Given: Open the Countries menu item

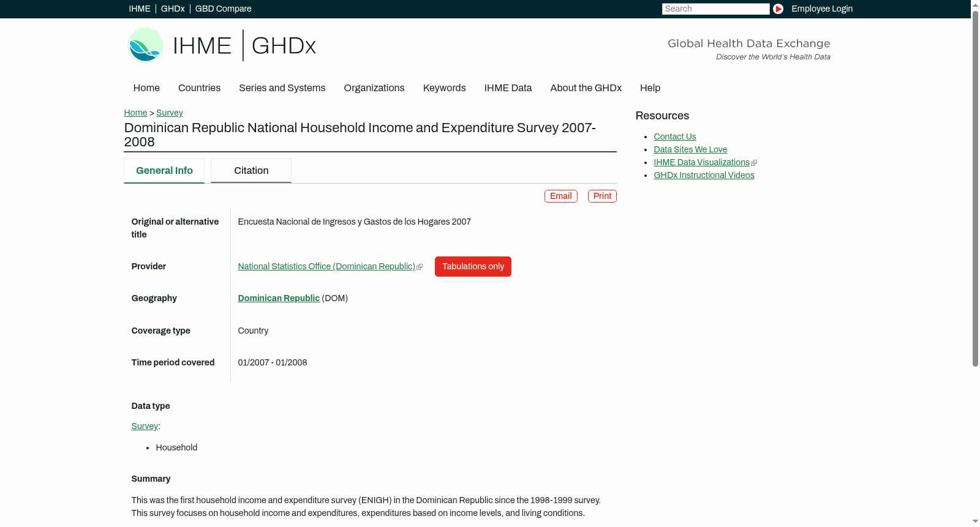Looking at the screenshot, I should coord(199,88).
